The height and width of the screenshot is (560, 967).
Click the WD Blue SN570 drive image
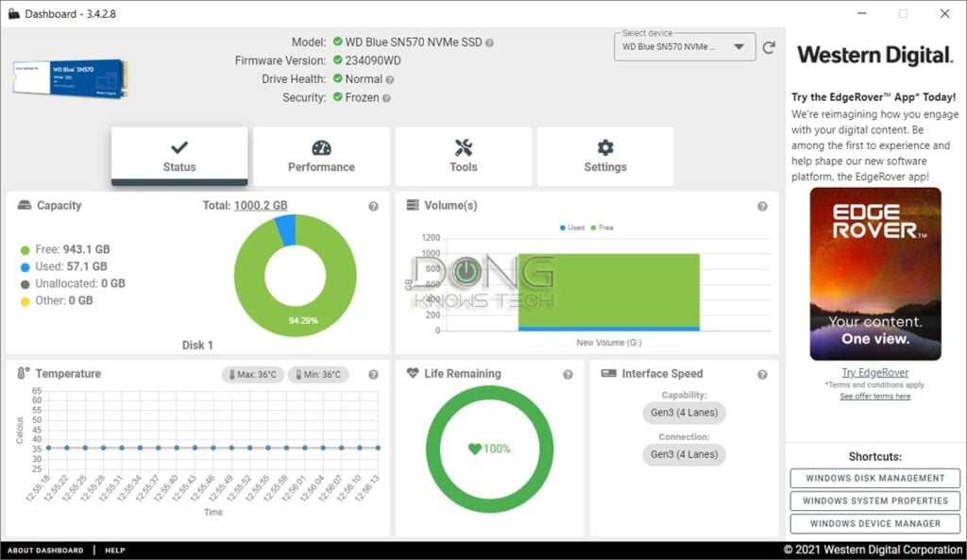click(70, 78)
